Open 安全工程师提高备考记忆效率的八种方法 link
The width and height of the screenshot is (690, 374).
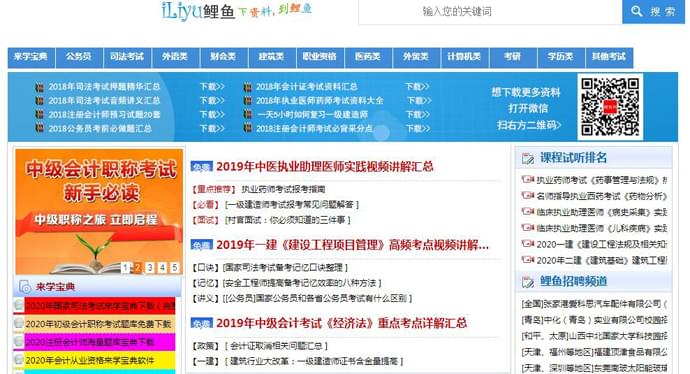pos(302,283)
